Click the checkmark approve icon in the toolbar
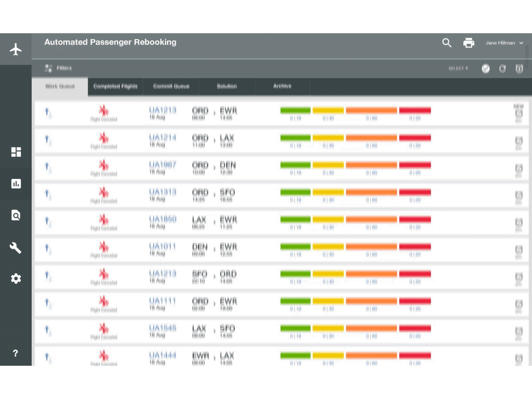Image resolution: width=532 pixels, height=399 pixels. coord(486,69)
